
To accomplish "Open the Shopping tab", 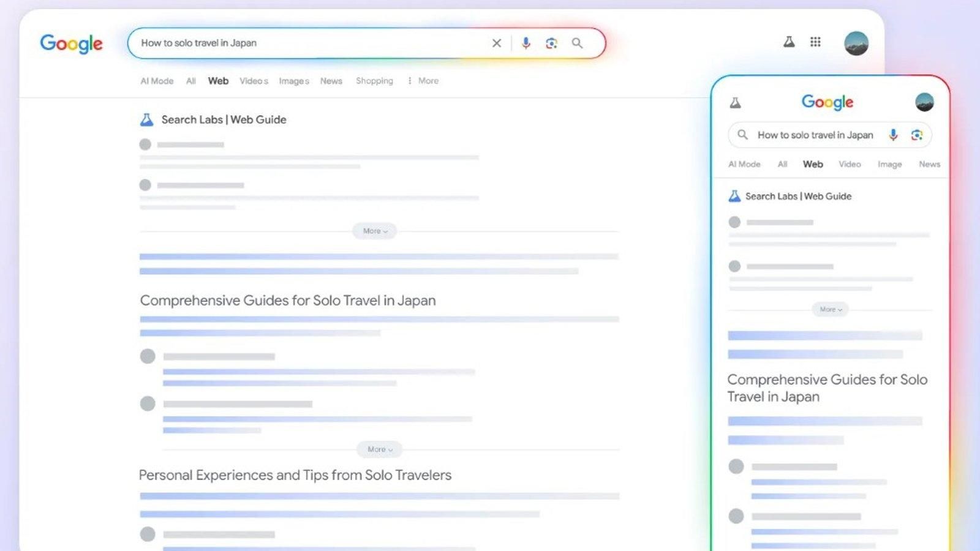I will tap(374, 81).
